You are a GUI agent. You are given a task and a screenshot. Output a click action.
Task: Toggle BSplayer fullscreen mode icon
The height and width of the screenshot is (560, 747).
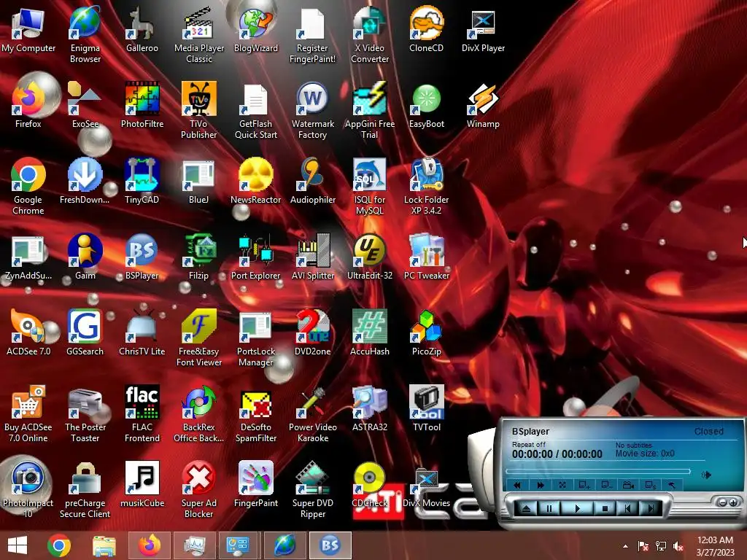pyautogui.click(x=562, y=485)
